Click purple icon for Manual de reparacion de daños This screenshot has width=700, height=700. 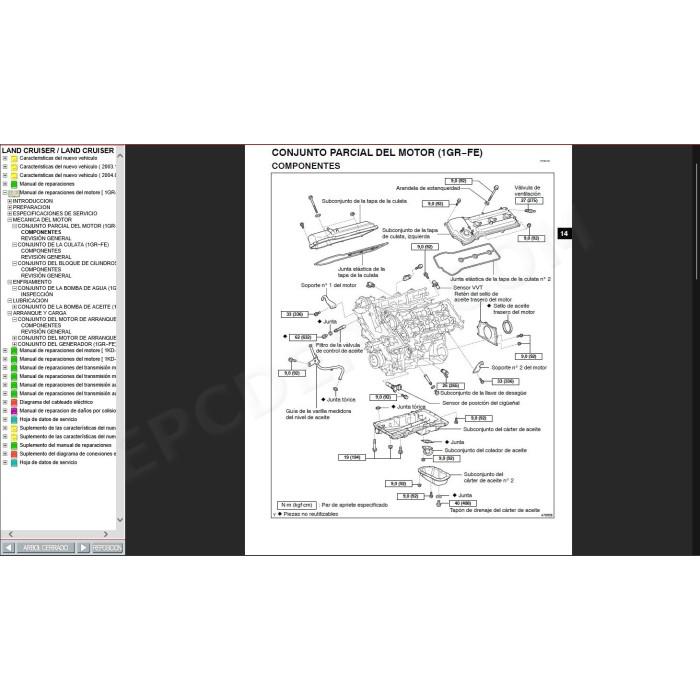tap(14, 411)
